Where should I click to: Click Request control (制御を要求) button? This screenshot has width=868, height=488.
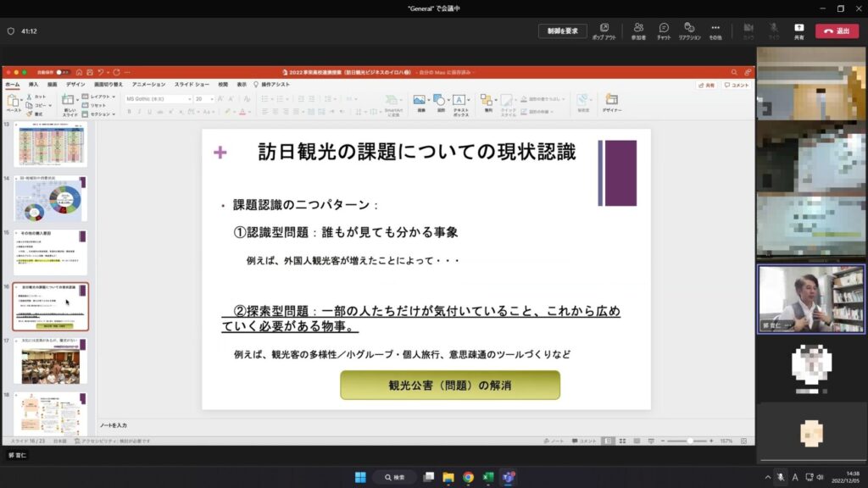563,31
